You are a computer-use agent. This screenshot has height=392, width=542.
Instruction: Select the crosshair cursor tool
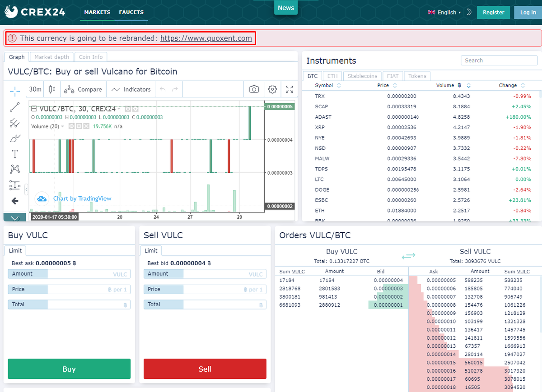coord(15,92)
